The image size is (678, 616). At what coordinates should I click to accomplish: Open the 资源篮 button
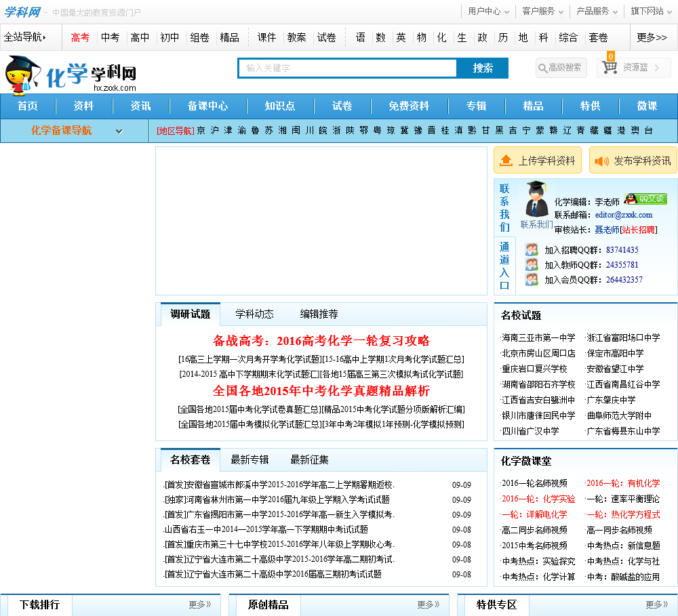point(633,68)
